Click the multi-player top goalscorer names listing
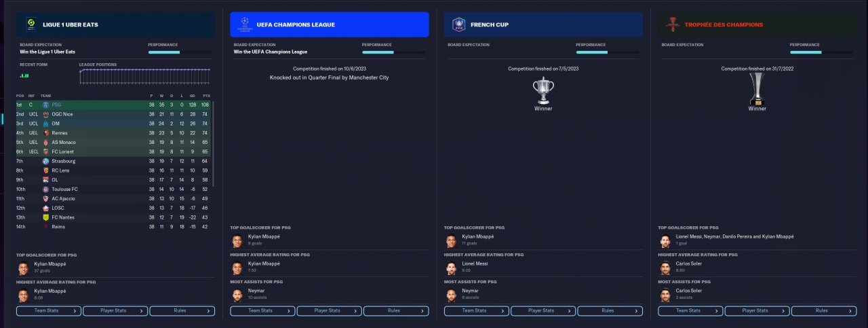Viewport: 868px width, 328px height. click(x=735, y=236)
